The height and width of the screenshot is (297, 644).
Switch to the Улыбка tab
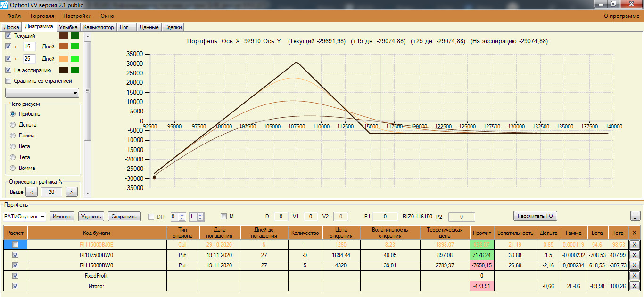coord(68,27)
